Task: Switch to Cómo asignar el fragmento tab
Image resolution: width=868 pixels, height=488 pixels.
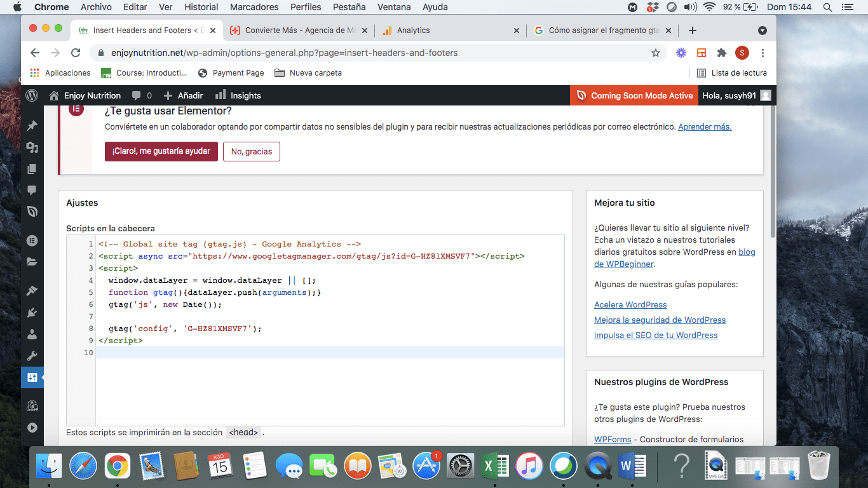Action: point(604,30)
